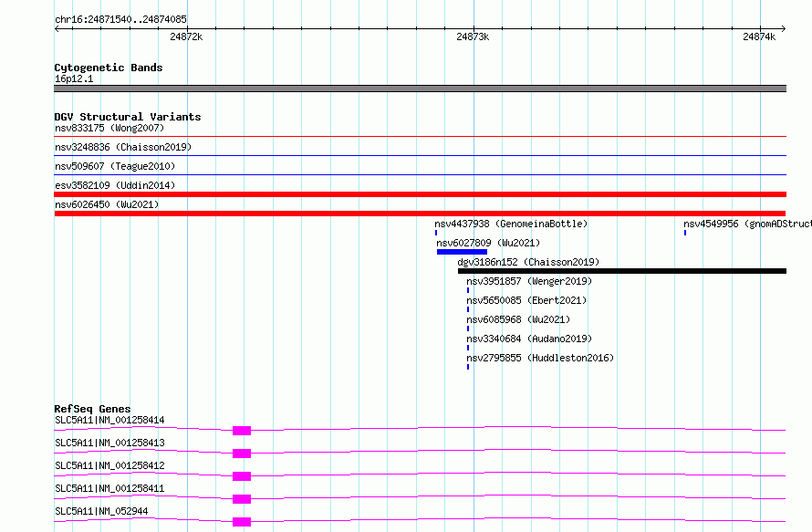Screen dimensions: 812x532
Task: Click the SLC5A11|NM_052944 transcript label
Action: pyautogui.click(x=101, y=511)
